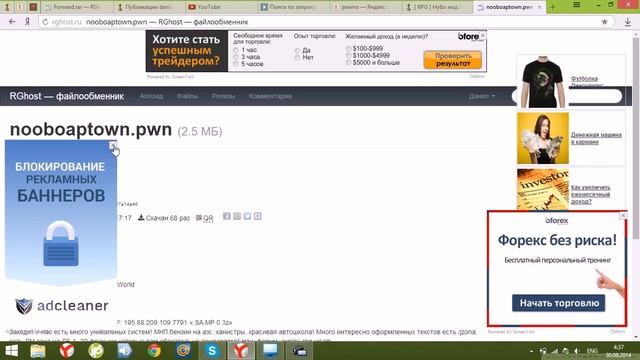Open the monitor icon in taskbar
The width and height of the screenshot is (640, 360).
[x=270, y=351]
